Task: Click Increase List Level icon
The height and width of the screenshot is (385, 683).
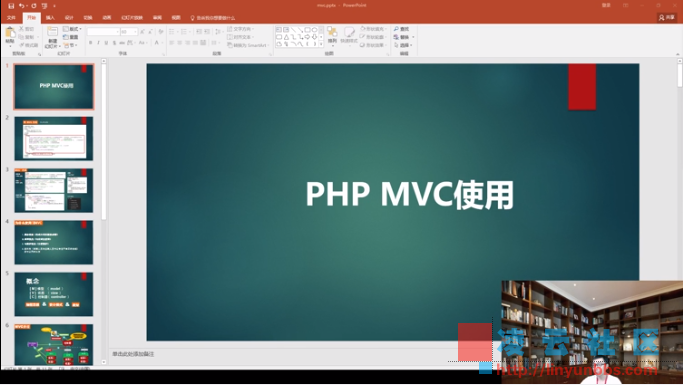Action: tap(207, 32)
